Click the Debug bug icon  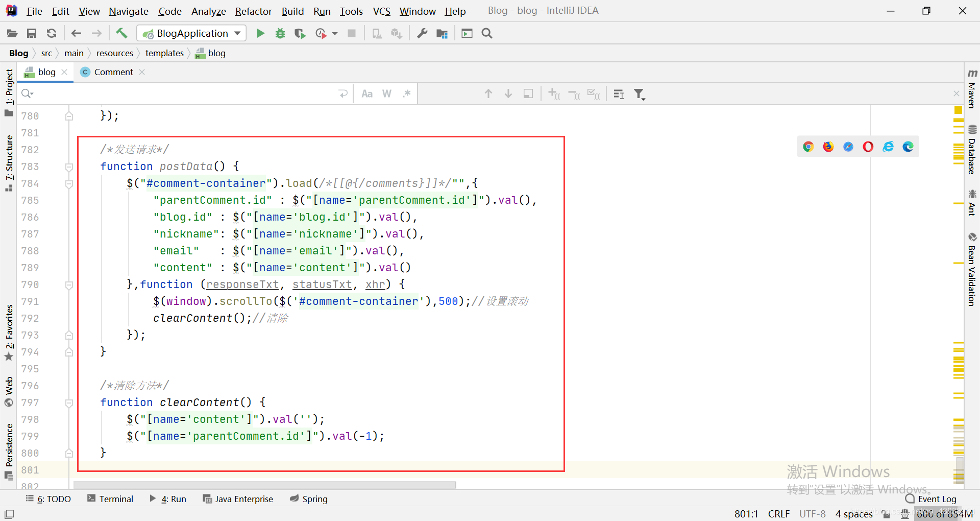280,33
